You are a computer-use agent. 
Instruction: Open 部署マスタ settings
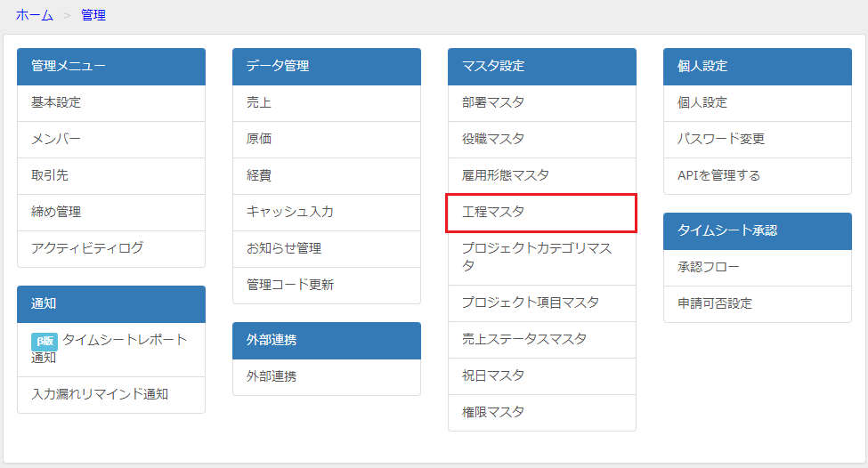coord(542,103)
